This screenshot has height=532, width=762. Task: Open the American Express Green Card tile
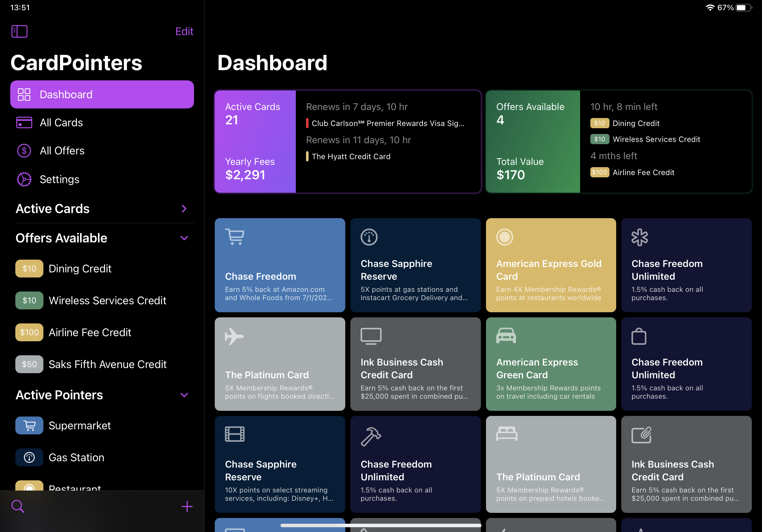550,364
